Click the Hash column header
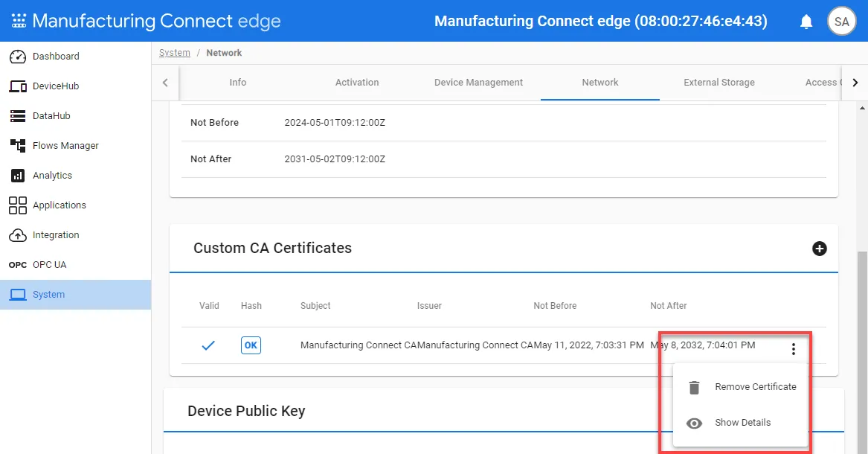Screen dimensions: 868x454 (251, 306)
